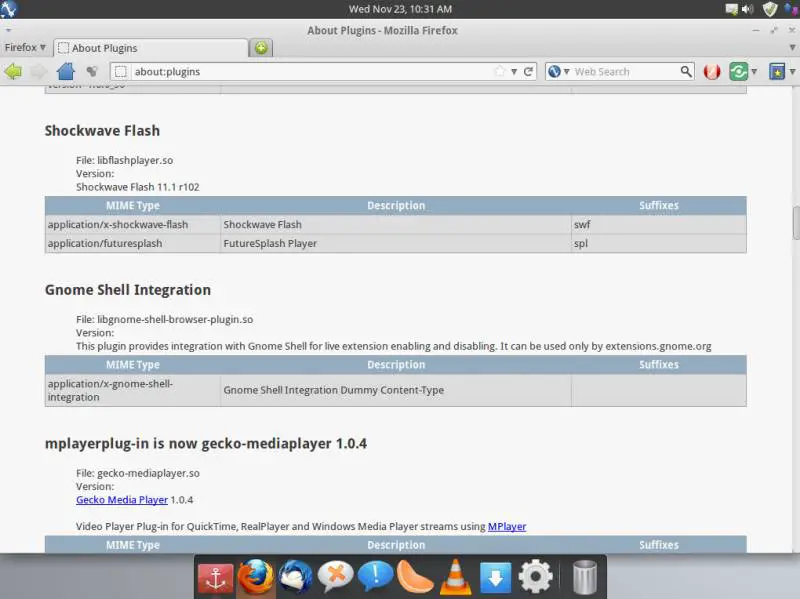This screenshot has width=800, height=599.
Task: Click the application/x-gnome-shell-integration cell
Action: pyautogui.click(x=133, y=390)
